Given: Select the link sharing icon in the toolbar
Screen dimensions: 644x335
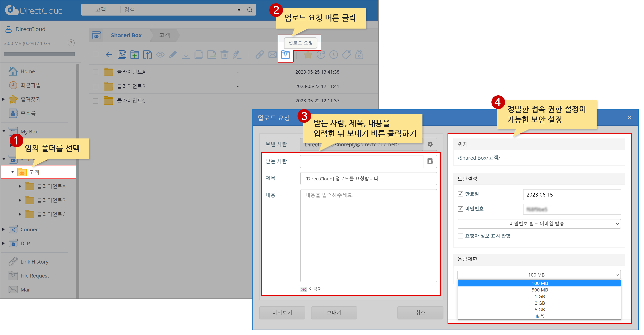Looking at the screenshot, I should (260, 54).
